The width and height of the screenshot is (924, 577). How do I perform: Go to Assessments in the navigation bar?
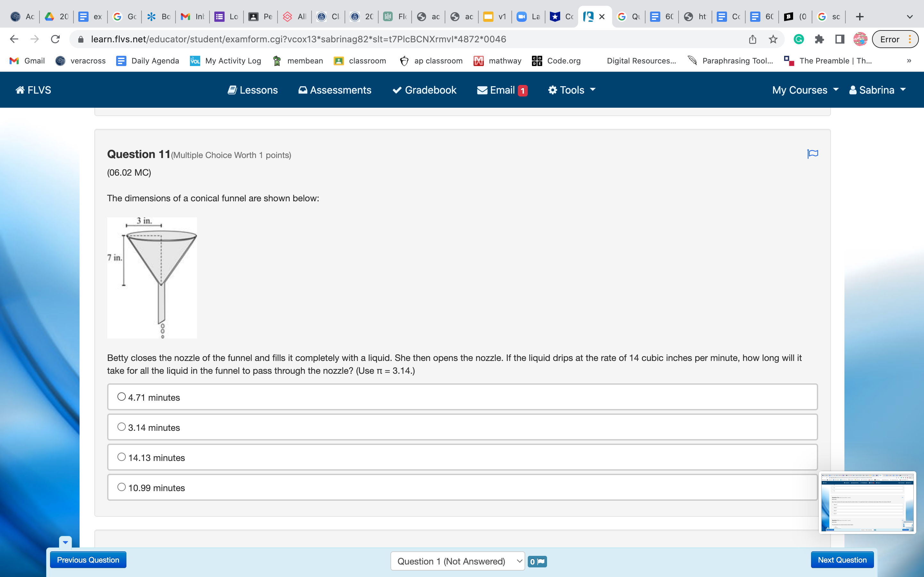point(335,90)
